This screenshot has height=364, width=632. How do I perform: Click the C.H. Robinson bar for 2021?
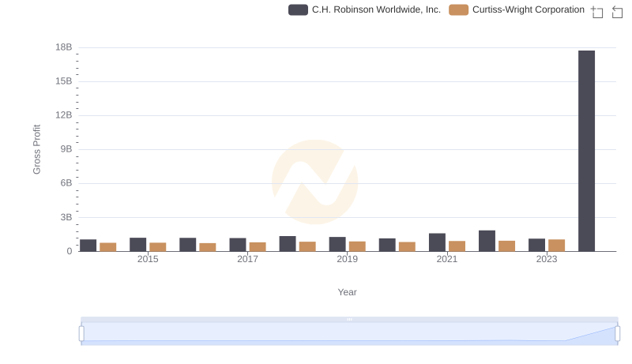click(437, 242)
